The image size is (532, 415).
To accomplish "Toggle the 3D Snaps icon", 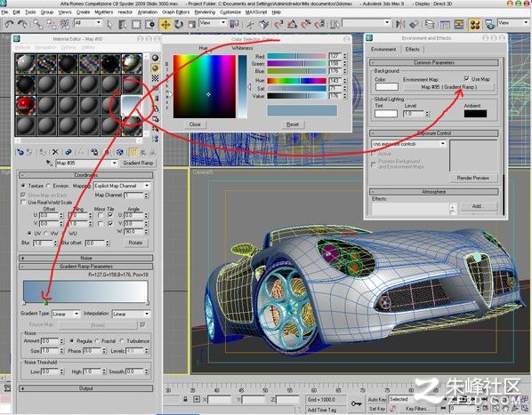I will (278, 24).
